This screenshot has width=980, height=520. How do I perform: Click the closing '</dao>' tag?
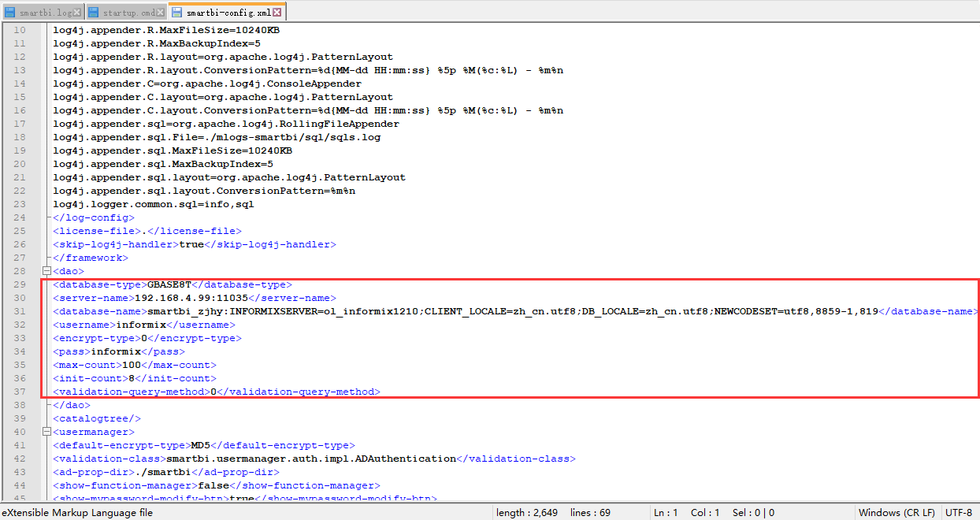[72, 405]
